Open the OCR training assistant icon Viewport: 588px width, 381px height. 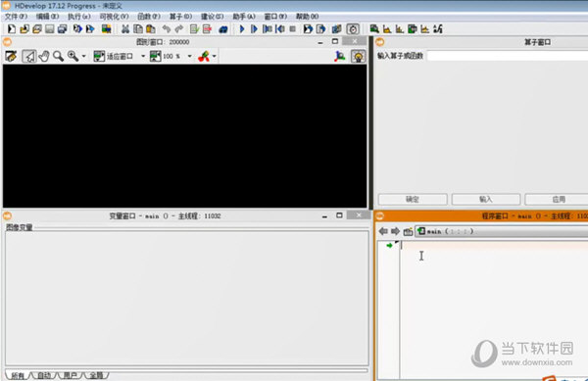click(x=438, y=28)
